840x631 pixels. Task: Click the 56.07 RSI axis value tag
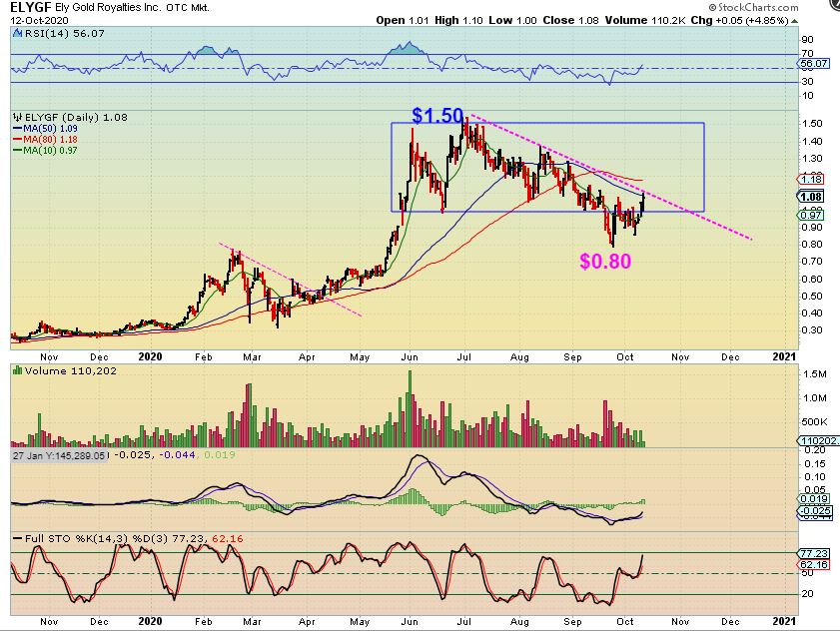point(813,63)
